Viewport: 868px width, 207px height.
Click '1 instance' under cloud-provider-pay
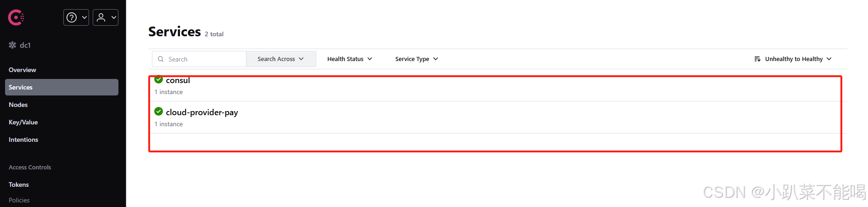(169, 124)
